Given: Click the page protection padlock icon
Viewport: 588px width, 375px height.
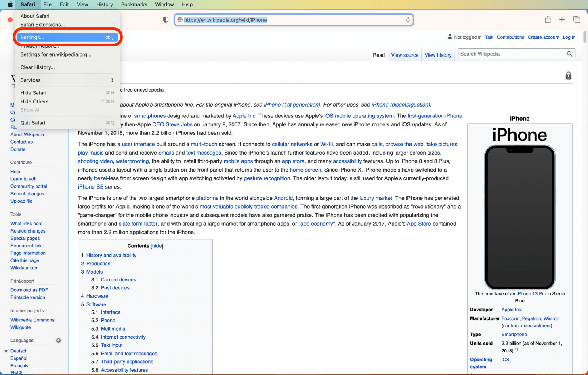Looking at the screenshot, I should tap(568, 75).
